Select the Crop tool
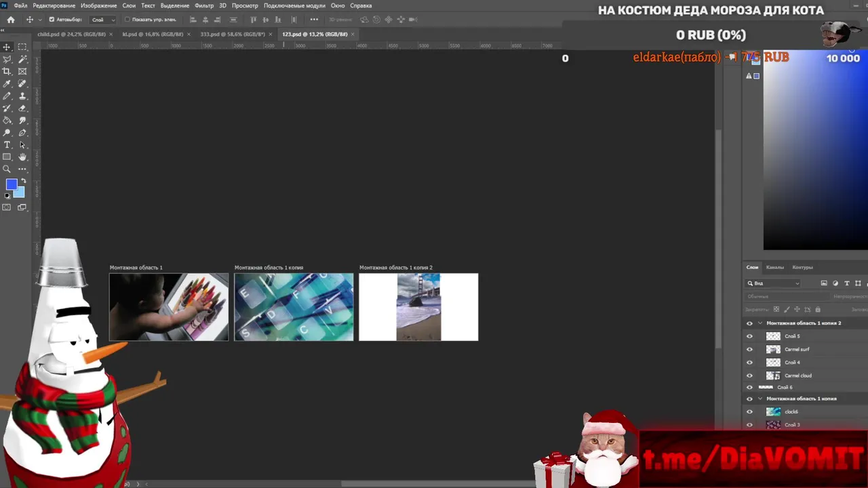Image resolution: width=868 pixels, height=488 pixels. pos(7,71)
